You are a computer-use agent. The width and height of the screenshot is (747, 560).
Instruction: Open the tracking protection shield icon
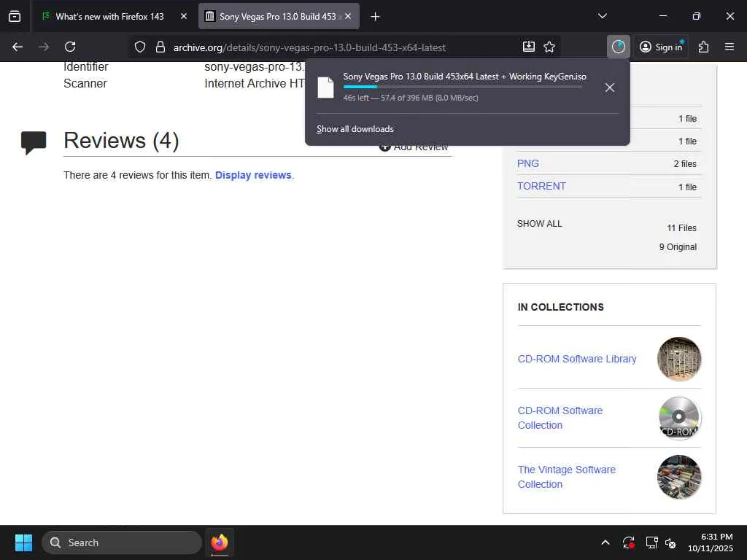click(x=139, y=47)
